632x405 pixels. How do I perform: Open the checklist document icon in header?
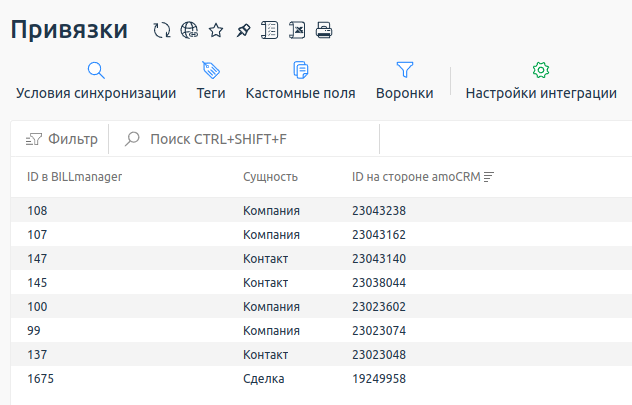[269, 31]
